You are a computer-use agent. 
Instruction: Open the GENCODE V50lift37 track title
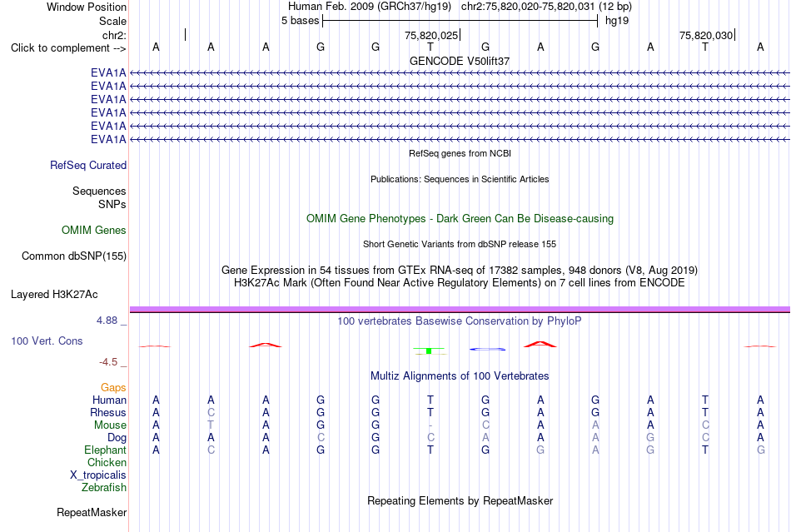coord(460,61)
